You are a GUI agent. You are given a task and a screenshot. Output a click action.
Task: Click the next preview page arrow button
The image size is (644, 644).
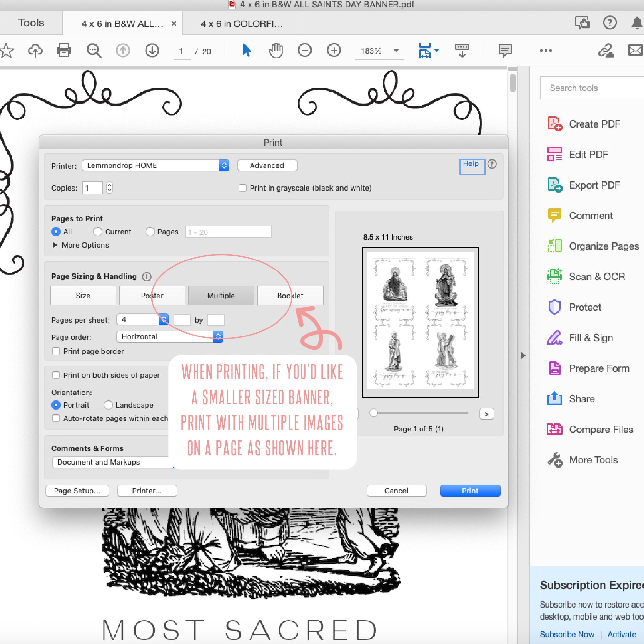487,414
